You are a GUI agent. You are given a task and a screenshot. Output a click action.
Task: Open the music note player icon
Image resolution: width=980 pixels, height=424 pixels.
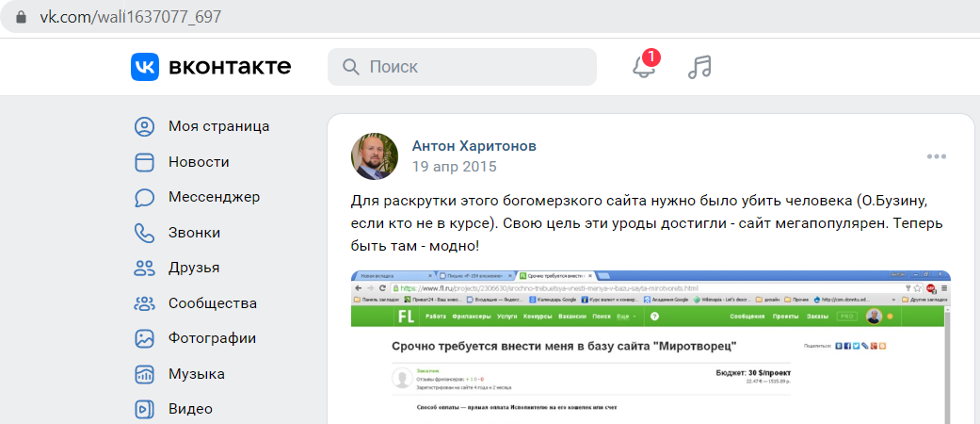click(x=699, y=66)
